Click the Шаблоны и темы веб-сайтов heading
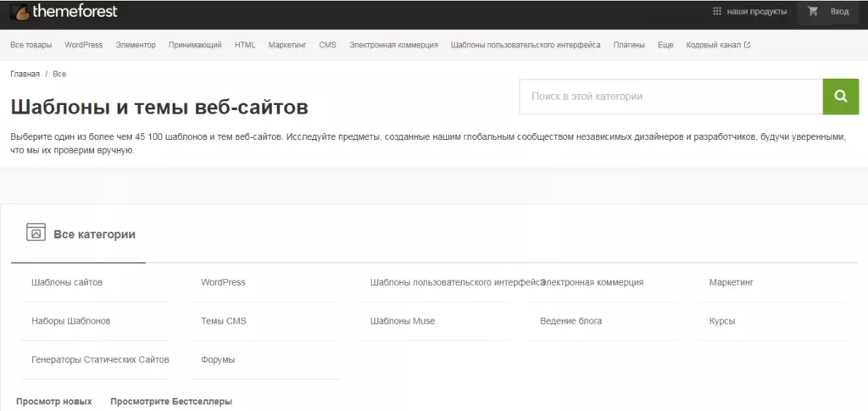Image resolution: width=868 pixels, height=411 pixels. [159, 108]
